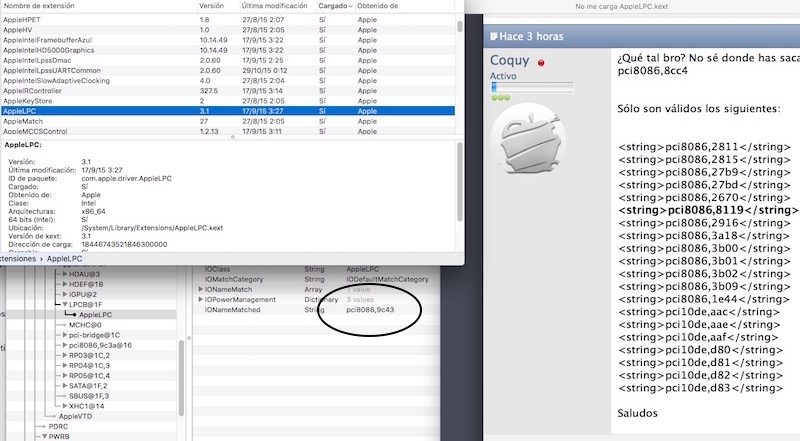Select the AppleIntelHD5000Graphics row
Screen dimensions: 800x441
point(228,50)
